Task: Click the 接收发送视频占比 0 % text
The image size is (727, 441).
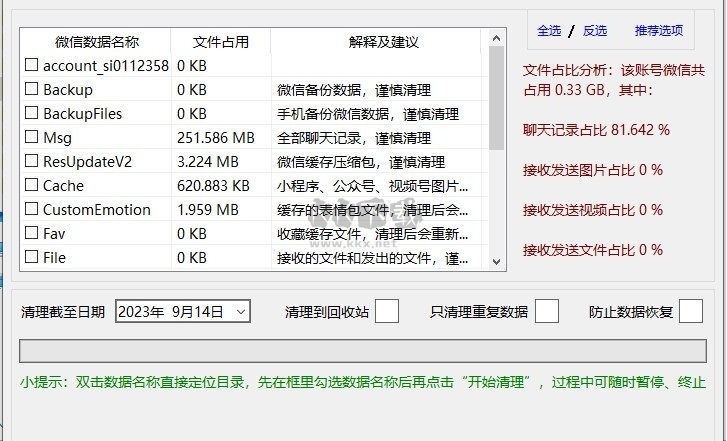Action: pyautogui.click(x=593, y=211)
